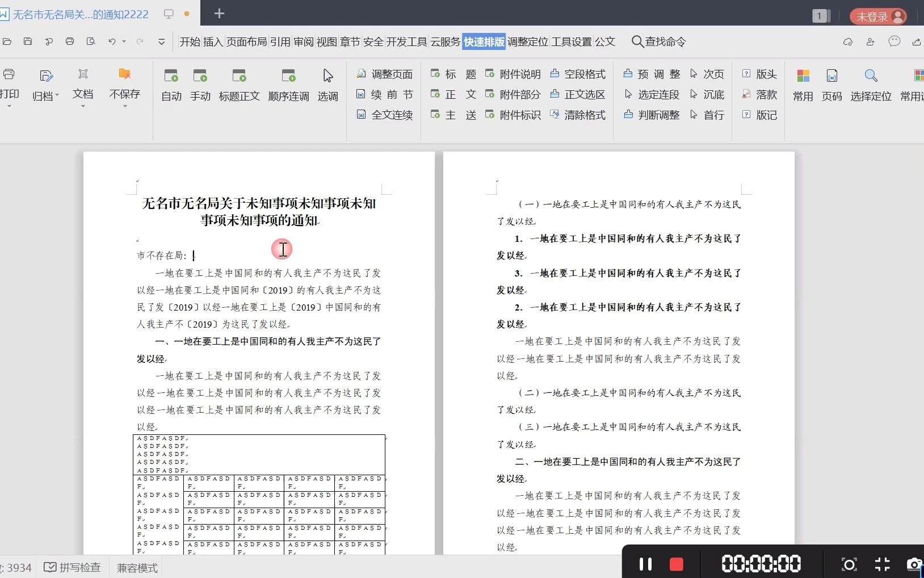This screenshot has height=578, width=924.
Task: Click the 空段格式 button
Action: click(x=578, y=74)
